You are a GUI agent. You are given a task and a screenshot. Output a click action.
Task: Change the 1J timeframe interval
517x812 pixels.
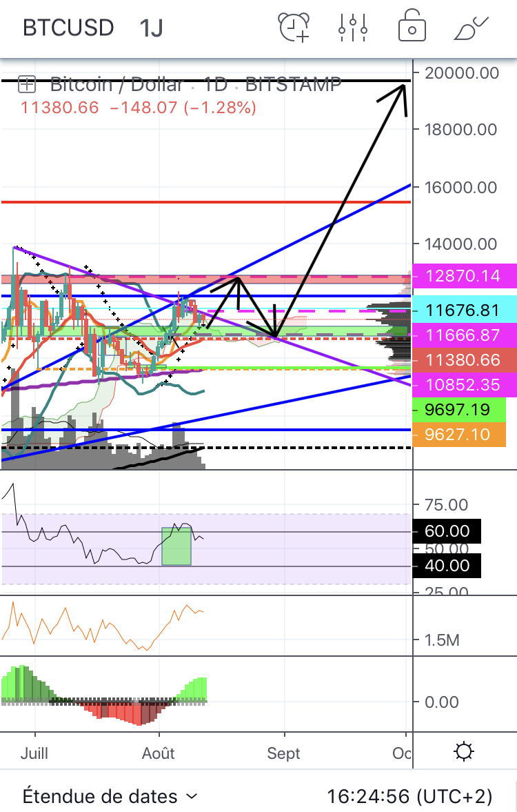tap(151, 28)
